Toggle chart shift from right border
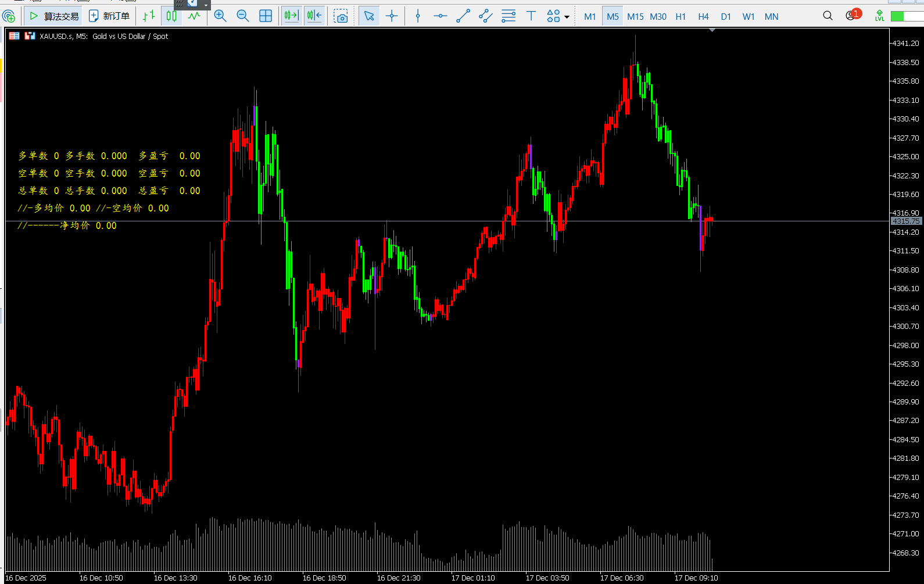 click(x=314, y=16)
